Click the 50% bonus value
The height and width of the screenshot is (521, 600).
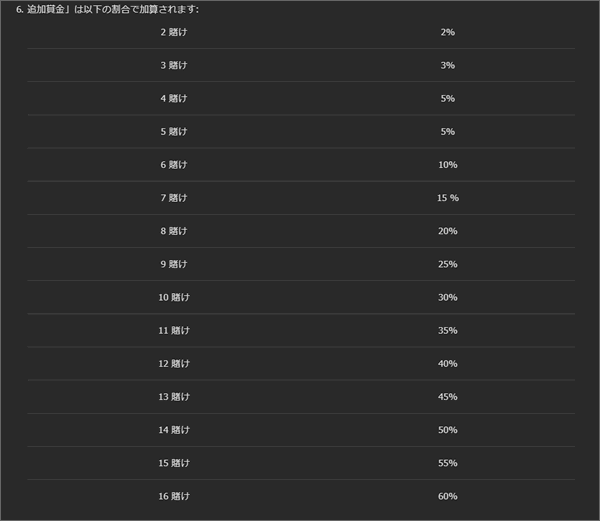447,429
